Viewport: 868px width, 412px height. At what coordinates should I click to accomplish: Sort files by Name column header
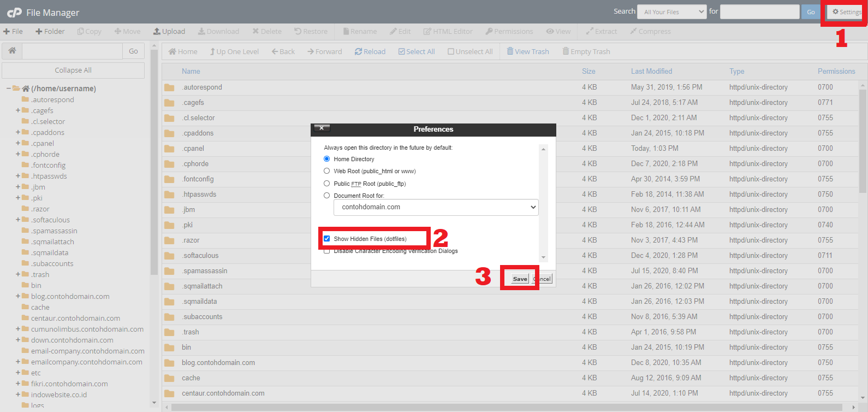(x=191, y=72)
